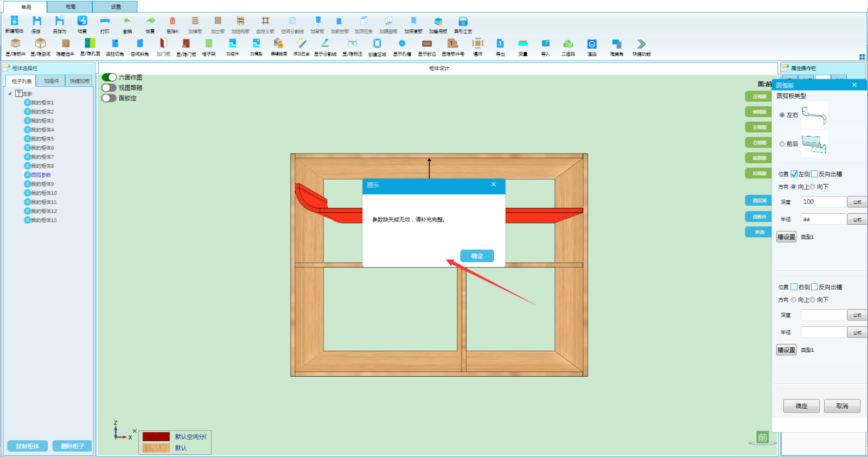Check the 右侧 position checkbox

(794, 287)
